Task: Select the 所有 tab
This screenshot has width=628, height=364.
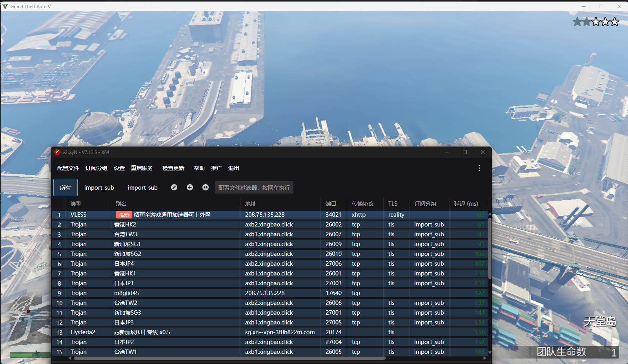Action: point(66,187)
